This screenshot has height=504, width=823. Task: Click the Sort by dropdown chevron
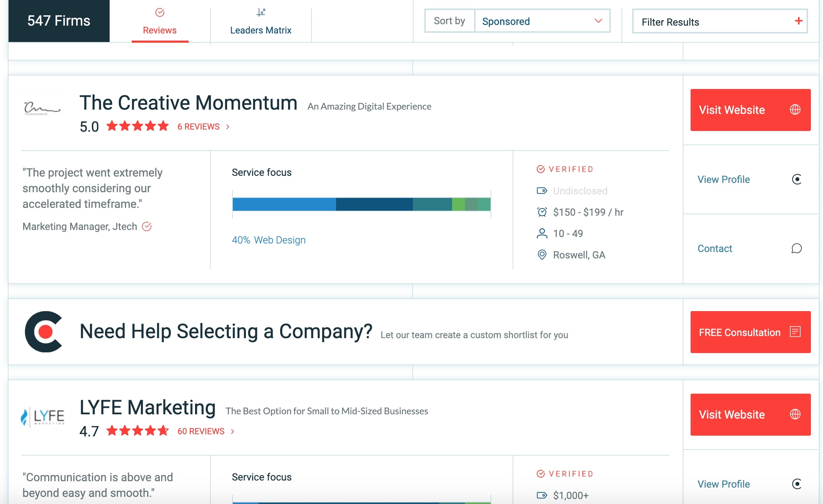click(x=598, y=21)
